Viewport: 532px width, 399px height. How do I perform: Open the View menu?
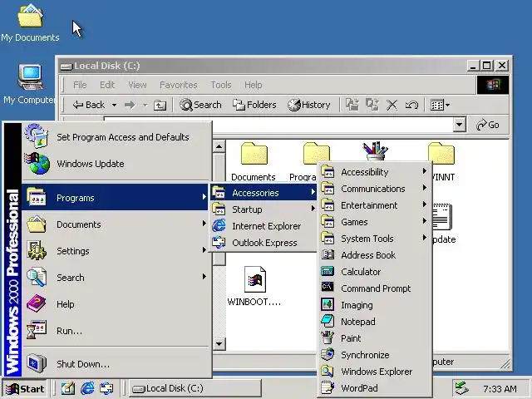pos(137,85)
